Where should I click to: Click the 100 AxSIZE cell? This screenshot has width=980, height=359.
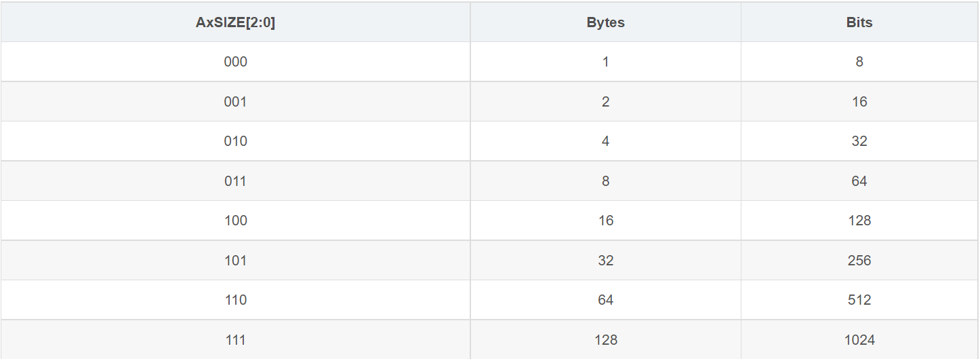[235, 221]
